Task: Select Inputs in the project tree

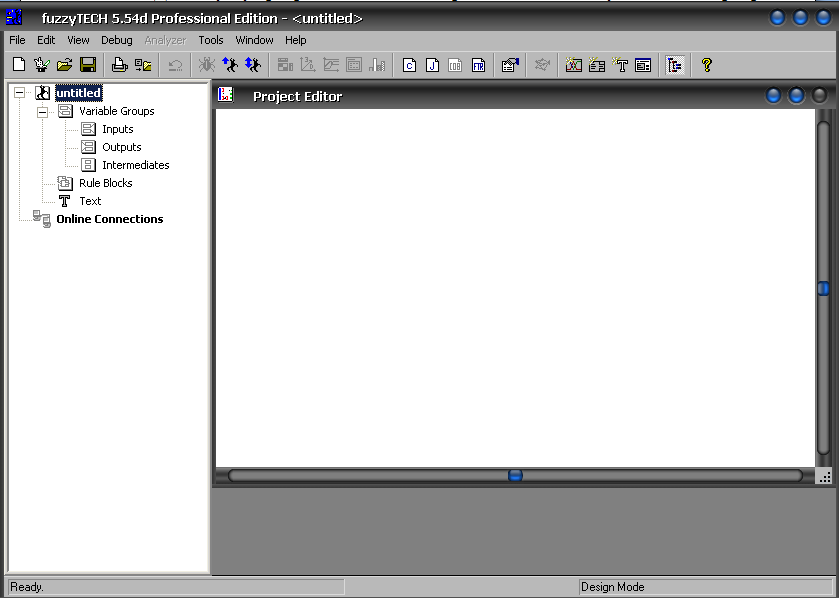Action: point(118,129)
